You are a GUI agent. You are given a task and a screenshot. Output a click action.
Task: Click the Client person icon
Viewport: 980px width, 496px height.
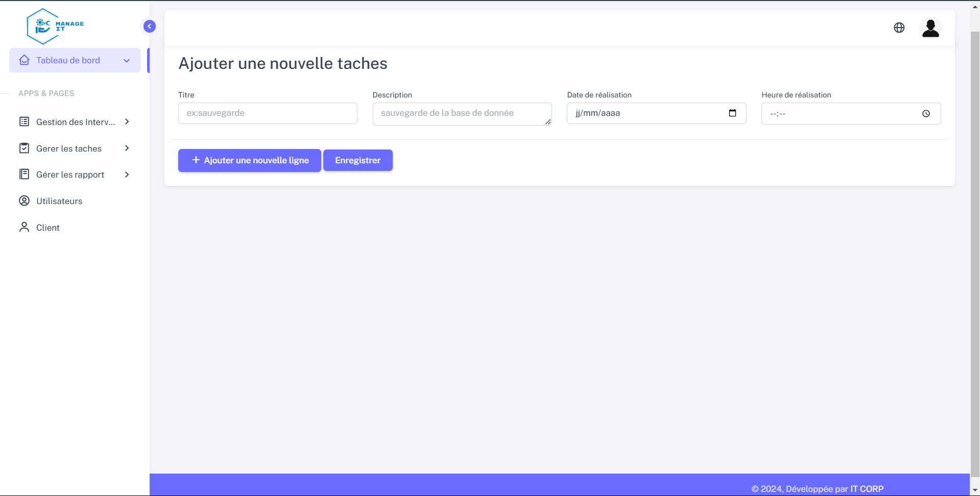pyautogui.click(x=24, y=227)
